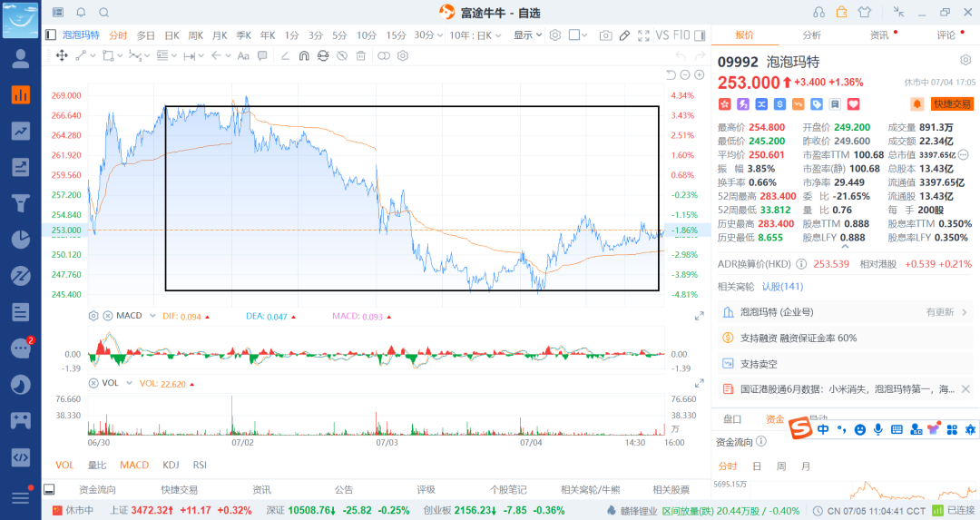Select the RSI indicator button

200,465
